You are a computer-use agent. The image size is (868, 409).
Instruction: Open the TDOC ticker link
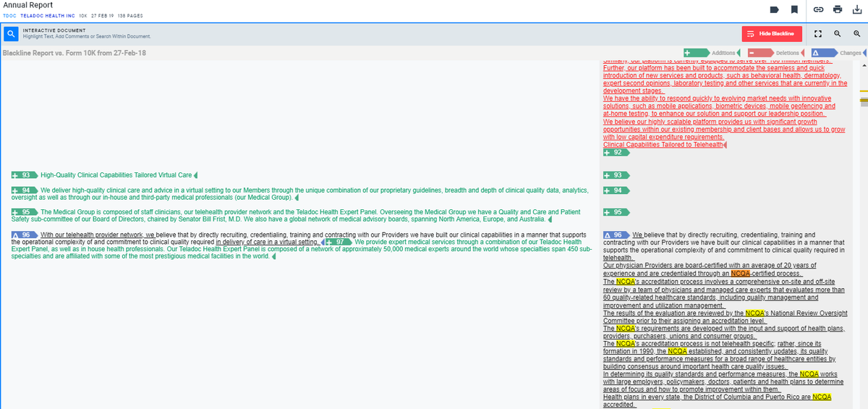click(x=9, y=16)
